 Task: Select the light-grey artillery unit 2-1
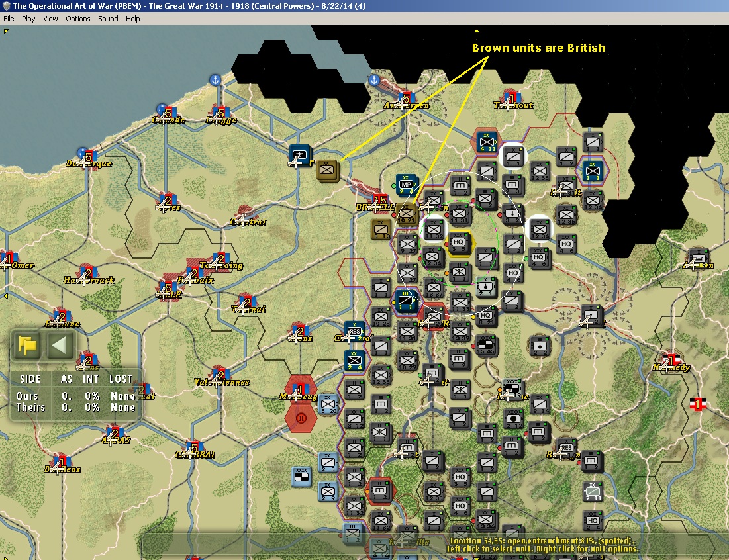(x=486, y=287)
